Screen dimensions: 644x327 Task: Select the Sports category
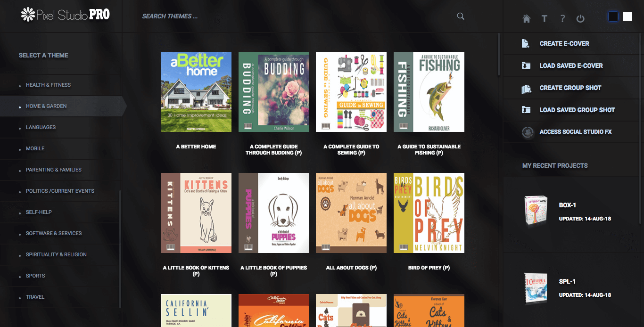(35, 276)
